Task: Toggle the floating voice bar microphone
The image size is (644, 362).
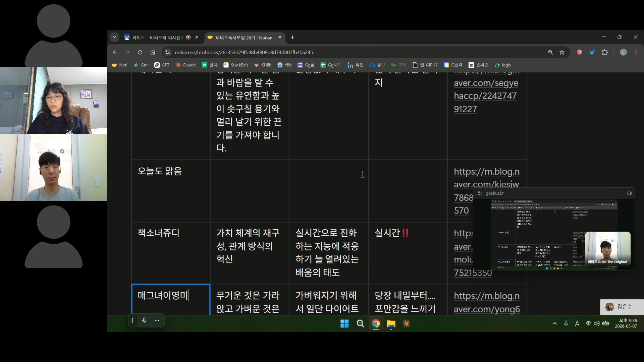Action: [x=144, y=320]
